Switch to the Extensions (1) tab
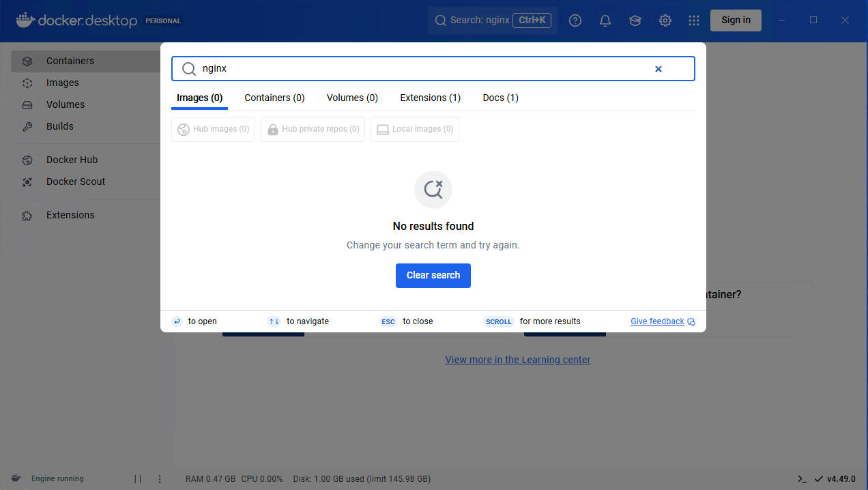 tap(430, 98)
